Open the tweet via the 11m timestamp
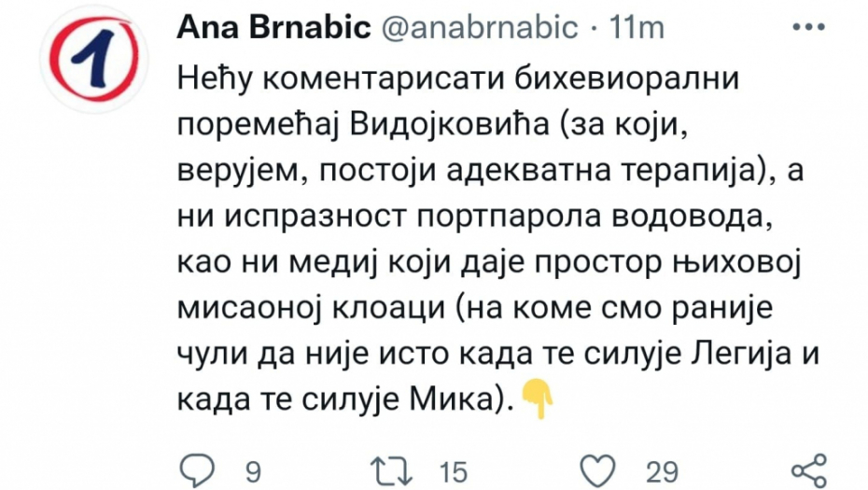The width and height of the screenshot is (868, 490). tap(637, 29)
